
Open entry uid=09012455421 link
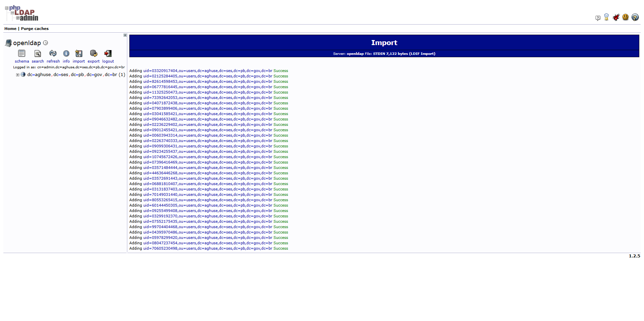point(208,130)
